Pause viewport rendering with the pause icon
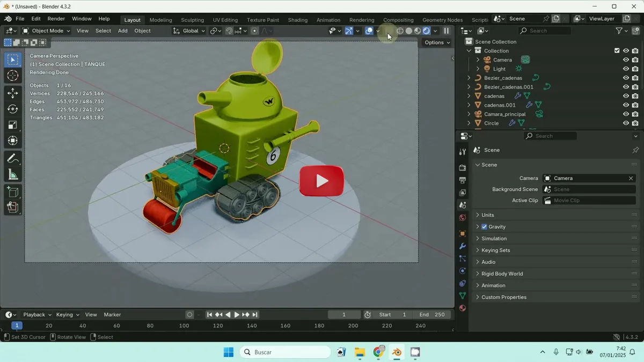 point(447,31)
